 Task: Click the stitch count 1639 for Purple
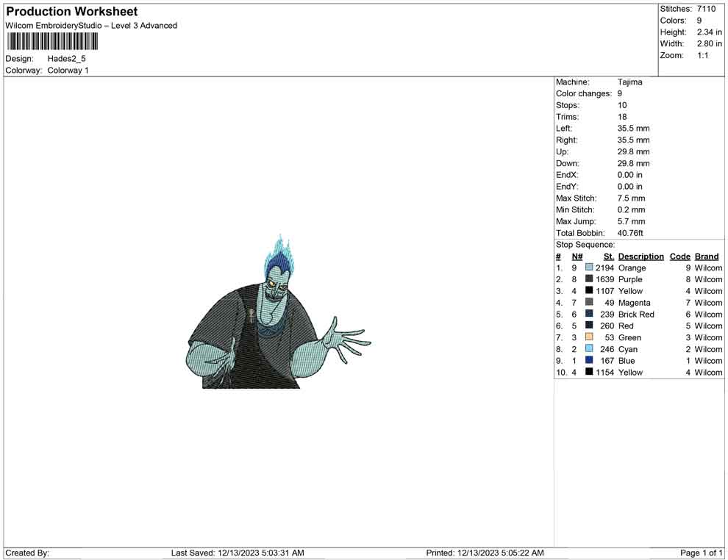click(x=605, y=279)
